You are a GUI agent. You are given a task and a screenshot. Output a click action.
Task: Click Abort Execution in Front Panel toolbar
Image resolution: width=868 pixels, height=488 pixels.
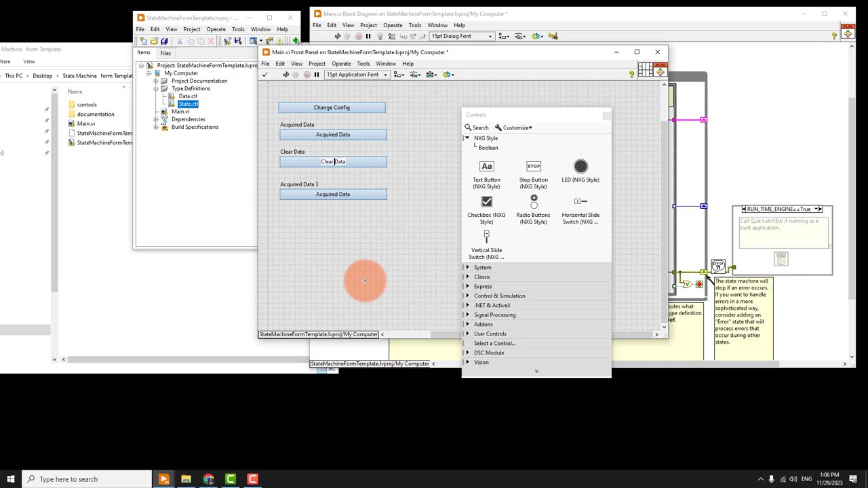tap(307, 75)
